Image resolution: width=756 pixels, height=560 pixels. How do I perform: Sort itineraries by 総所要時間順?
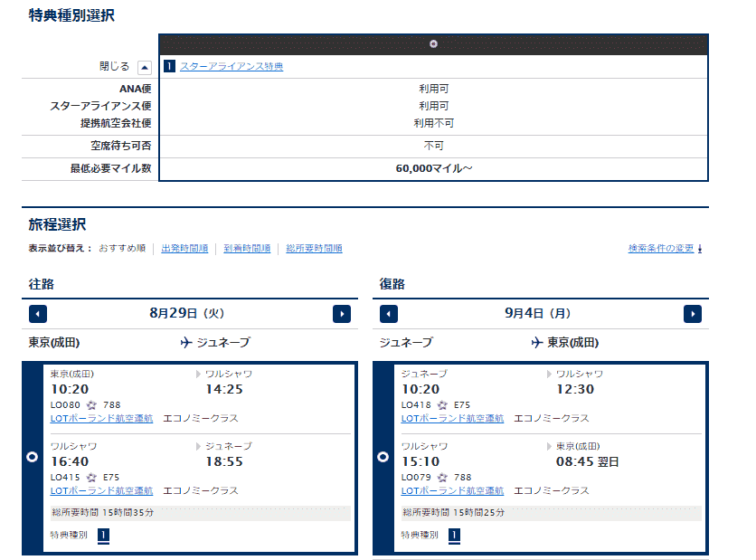click(x=314, y=249)
